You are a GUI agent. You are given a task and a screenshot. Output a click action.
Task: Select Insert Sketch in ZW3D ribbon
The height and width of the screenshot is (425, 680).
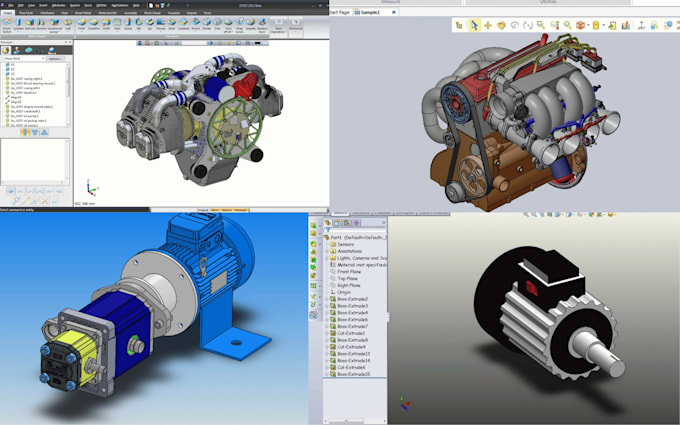[7, 25]
